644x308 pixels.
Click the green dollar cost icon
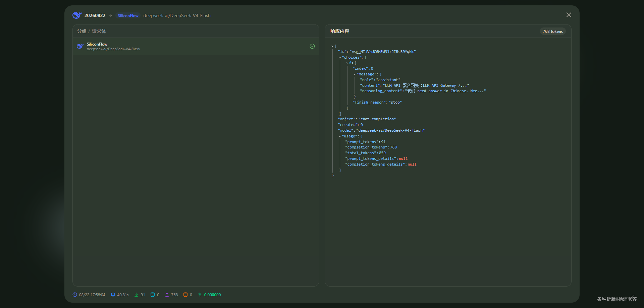point(200,295)
